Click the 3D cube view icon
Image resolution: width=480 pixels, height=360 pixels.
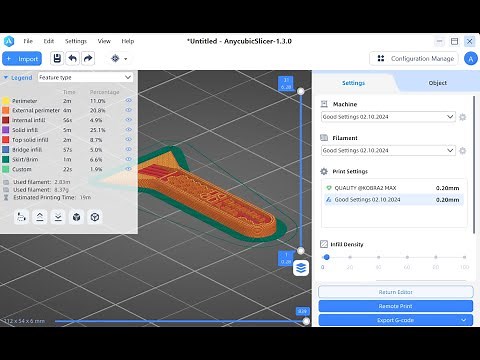coord(76,217)
